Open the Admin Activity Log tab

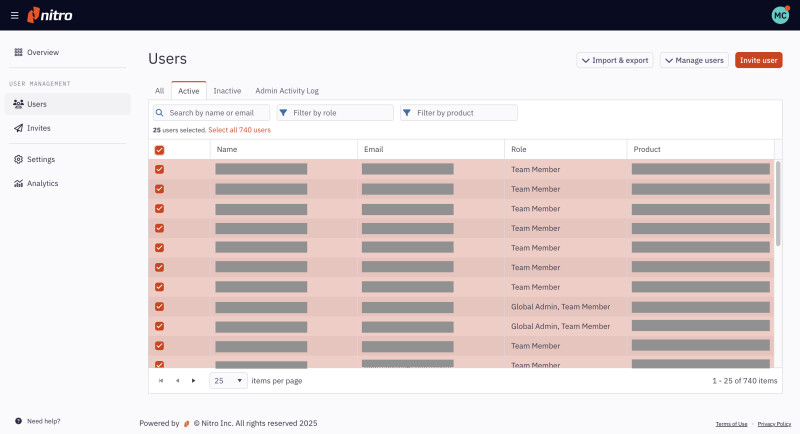point(287,91)
